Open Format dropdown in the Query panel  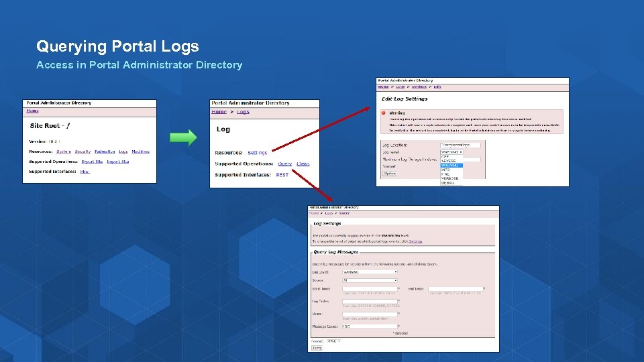pos(334,341)
